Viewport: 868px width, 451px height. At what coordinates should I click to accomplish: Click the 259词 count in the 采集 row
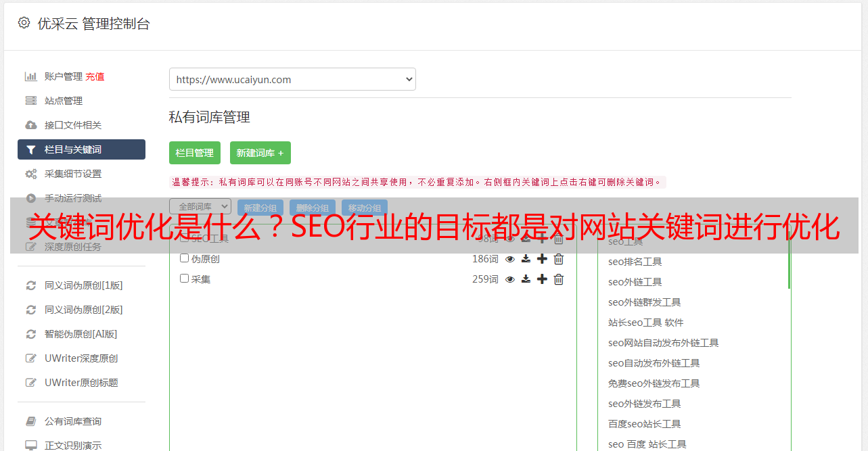[485, 279]
